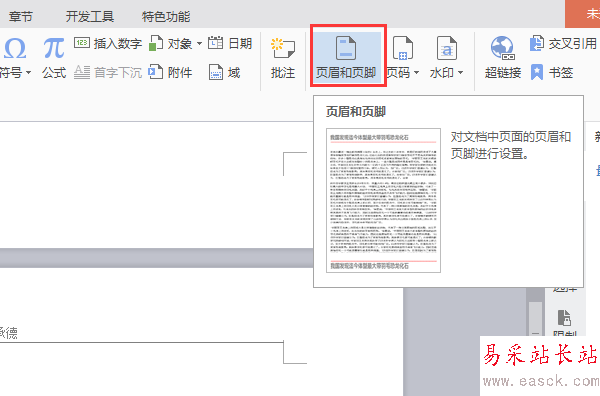Click the 水印 watermark icon
Screen dimensions: 600x396
[447, 48]
